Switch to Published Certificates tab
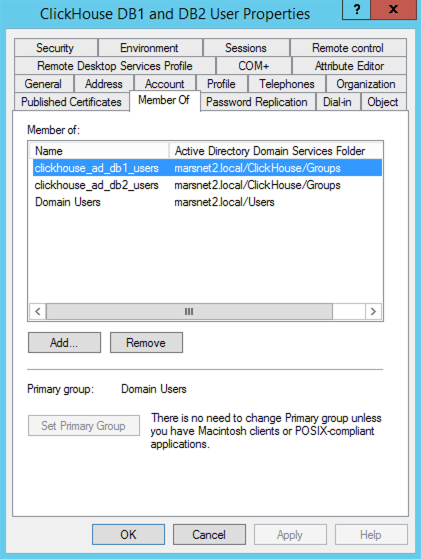421x559 pixels. point(72,102)
